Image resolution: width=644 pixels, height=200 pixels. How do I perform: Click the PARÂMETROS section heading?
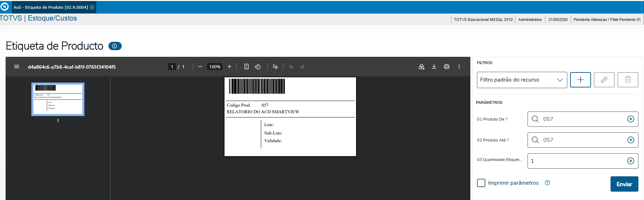[x=489, y=102]
